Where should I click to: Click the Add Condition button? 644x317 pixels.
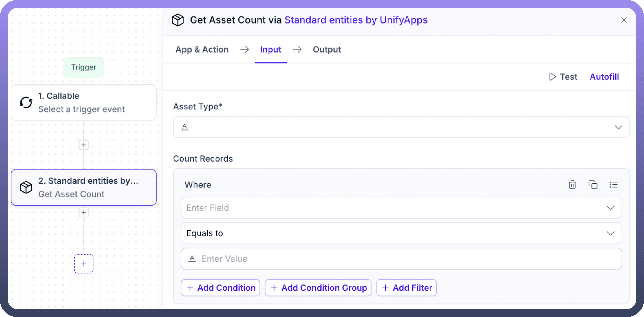pos(220,288)
